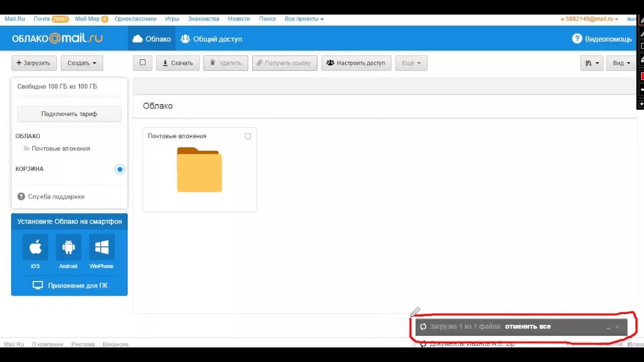
Task: Open the sort order dropdown
Action: 592,63
